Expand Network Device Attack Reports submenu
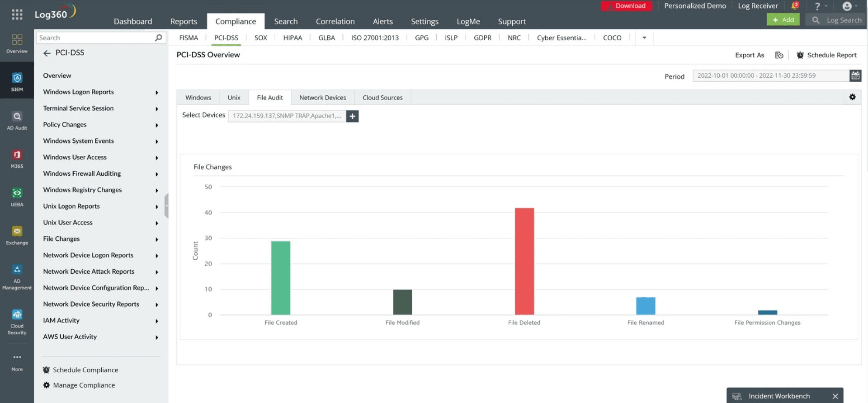Screen dimensions: 868x403 157,272
